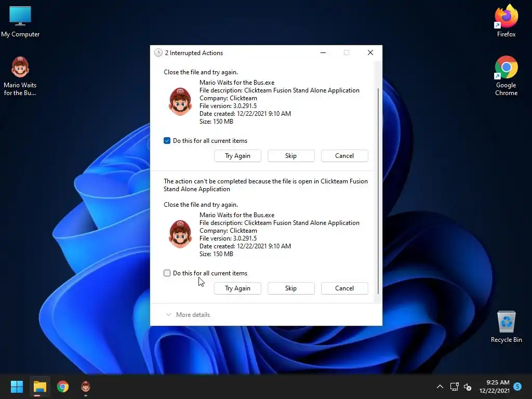
Task: Open Chrome from the taskbar
Action: pyautogui.click(x=63, y=387)
